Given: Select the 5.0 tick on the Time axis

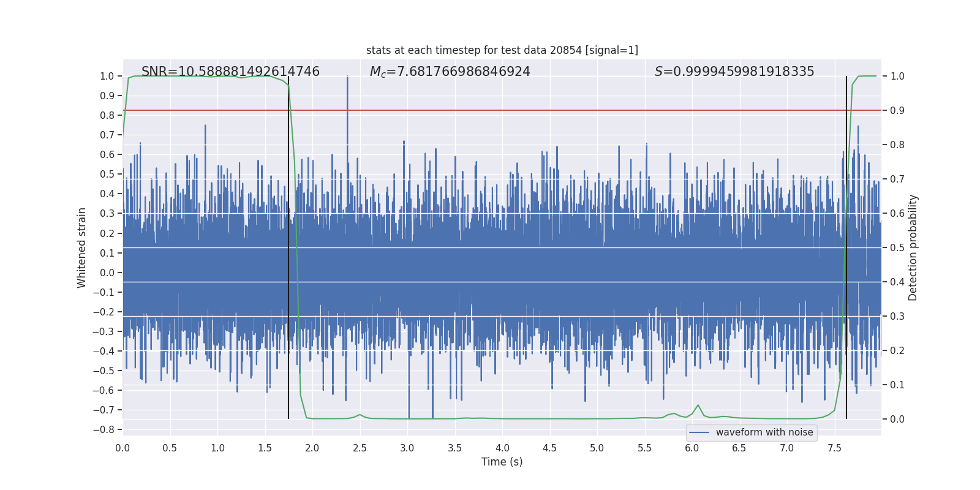Looking at the screenshot, I should click(x=597, y=448).
